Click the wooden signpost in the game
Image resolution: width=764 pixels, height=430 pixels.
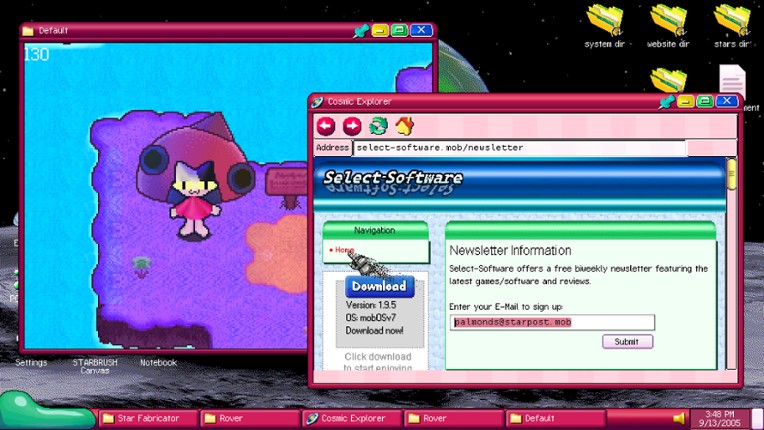point(286,187)
